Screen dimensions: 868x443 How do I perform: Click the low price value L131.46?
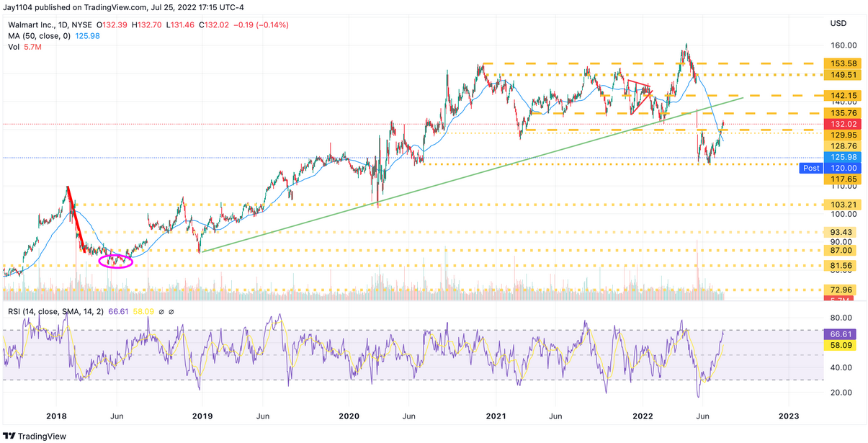(180, 25)
